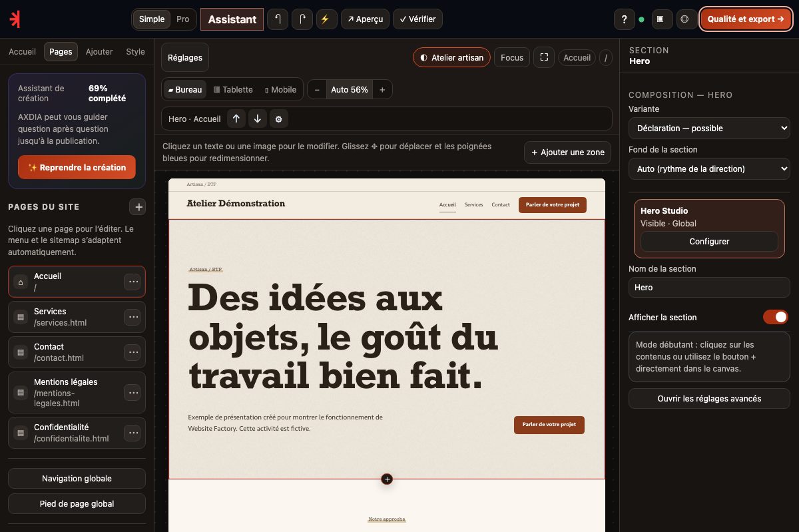
Task: Click Qualité et export button
Action: [x=746, y=19]
